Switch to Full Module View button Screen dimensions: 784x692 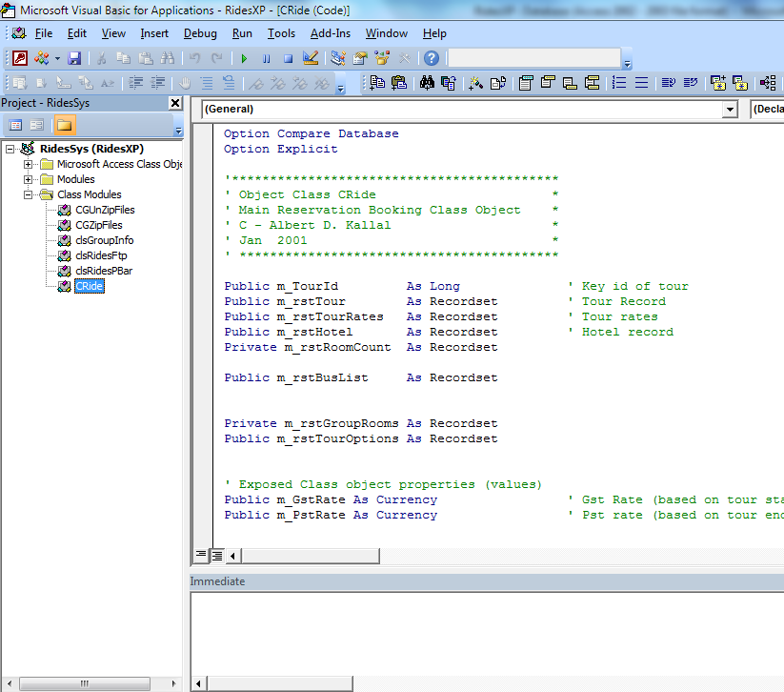pos(217,556)
